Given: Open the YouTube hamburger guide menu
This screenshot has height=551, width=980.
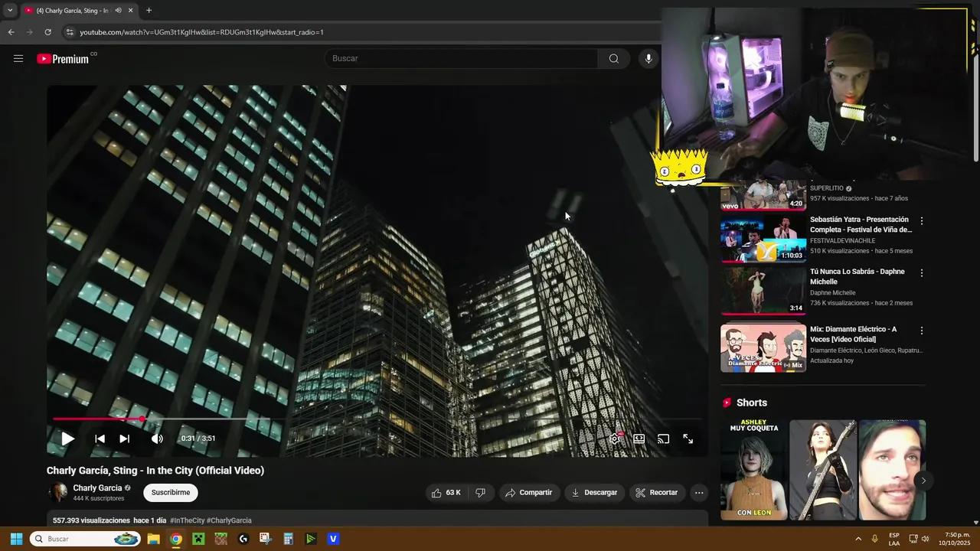Looking at the screenshot, I should pyautogui.click(x=18, y=59).
